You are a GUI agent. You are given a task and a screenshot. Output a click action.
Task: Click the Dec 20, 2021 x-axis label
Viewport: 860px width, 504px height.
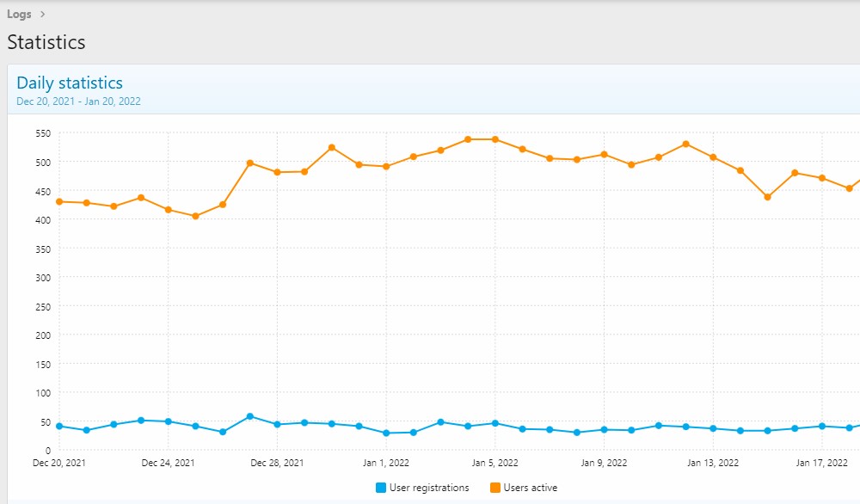59,463
